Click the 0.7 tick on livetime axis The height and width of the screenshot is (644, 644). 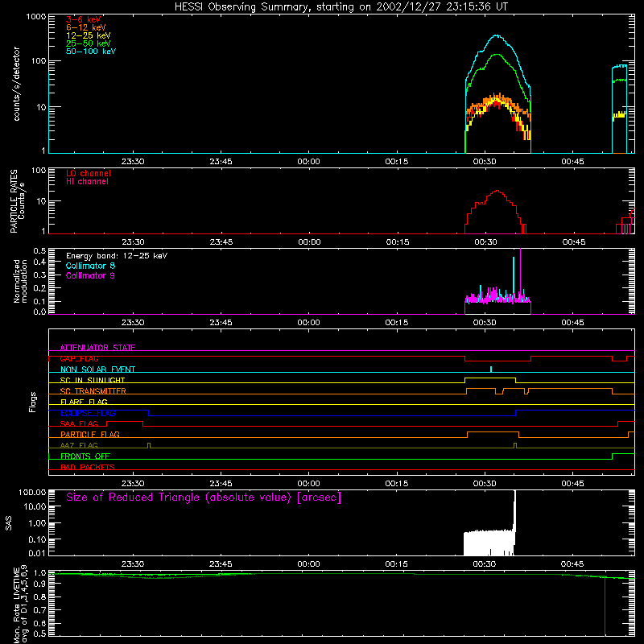point(39,610)
